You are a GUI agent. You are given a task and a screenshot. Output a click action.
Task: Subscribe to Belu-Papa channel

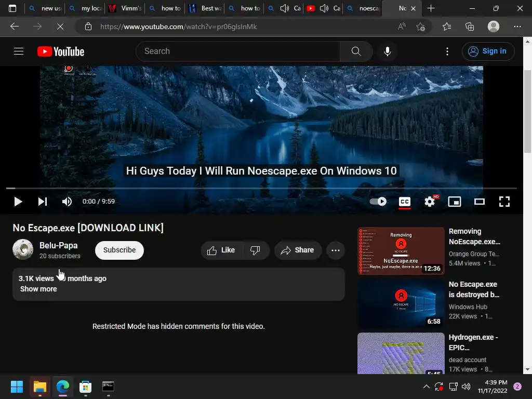tap(119, 250)
